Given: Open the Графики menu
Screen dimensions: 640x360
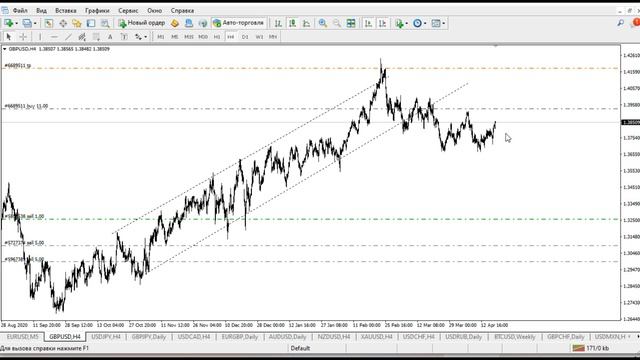Looking at the screenshot, I should point(97,11).
